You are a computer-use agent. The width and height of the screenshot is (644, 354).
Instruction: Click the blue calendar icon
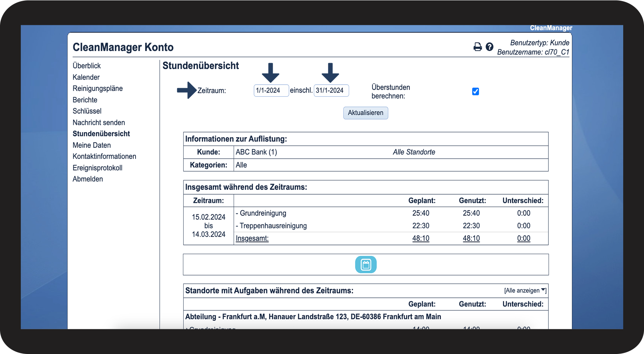pyautogui.click(x=366, y=265)
